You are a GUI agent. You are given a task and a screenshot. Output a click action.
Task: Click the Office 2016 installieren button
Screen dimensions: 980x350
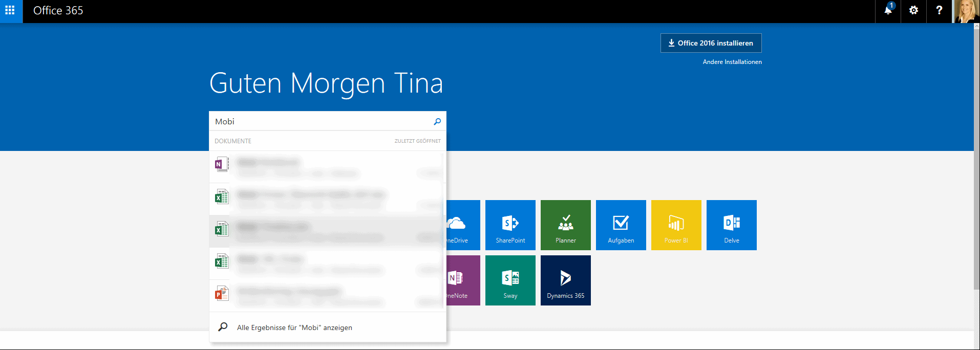coord(711,43)
